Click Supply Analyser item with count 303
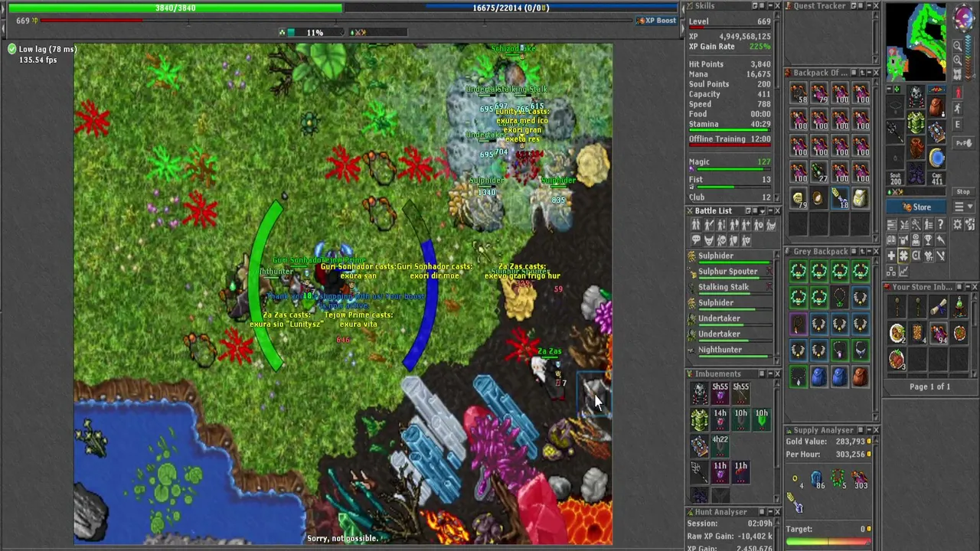980x551 pixels. (859, 480)
